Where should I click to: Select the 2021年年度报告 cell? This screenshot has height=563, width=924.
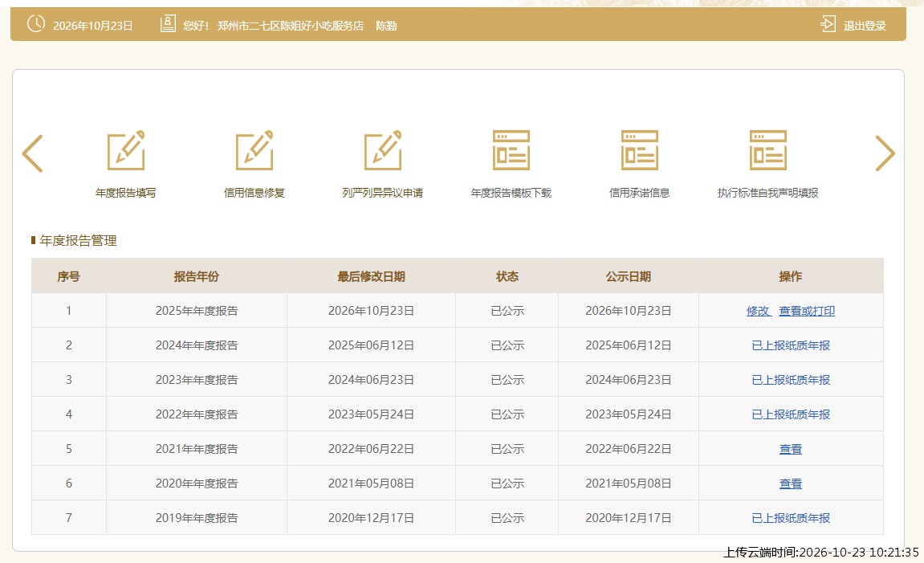pyautogui.click(x=197, y=449)
